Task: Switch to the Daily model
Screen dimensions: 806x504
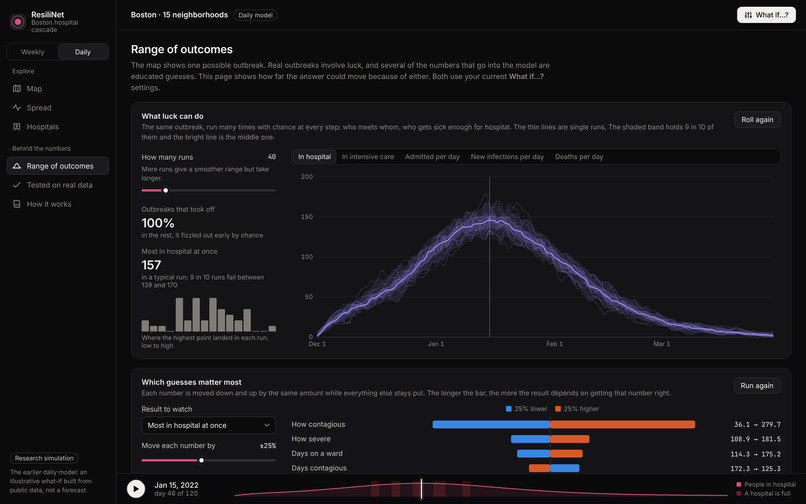Action: (x=83, y=52)
